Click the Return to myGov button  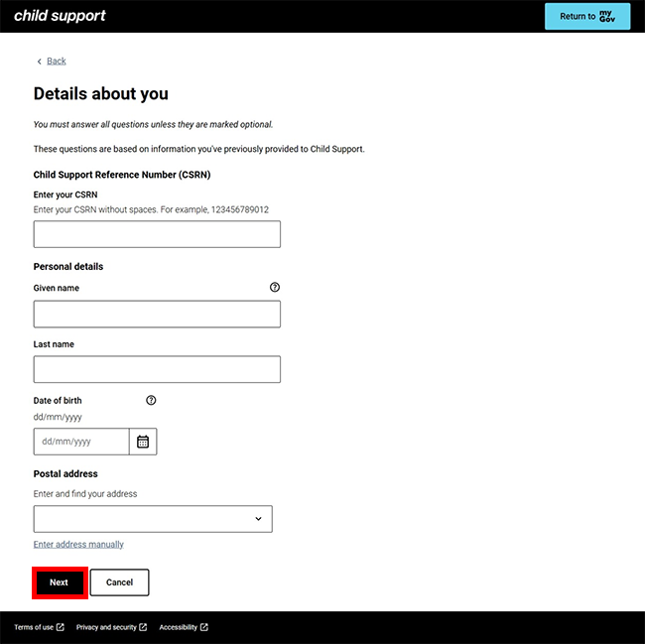point(587,16)
